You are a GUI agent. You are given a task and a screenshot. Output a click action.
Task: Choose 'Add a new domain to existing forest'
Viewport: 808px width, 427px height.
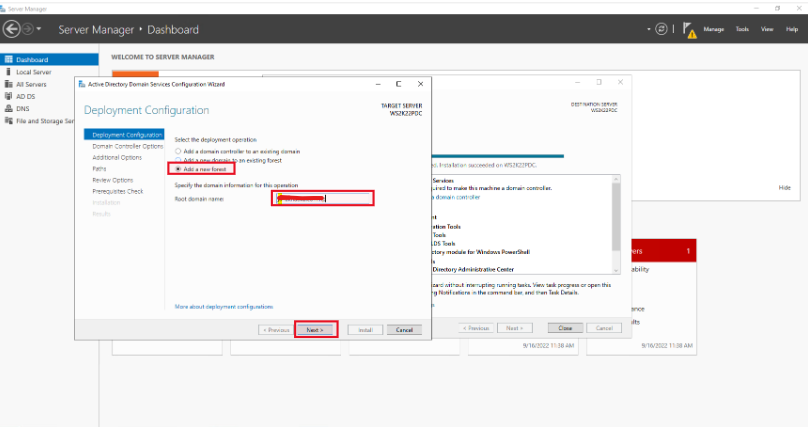(x=179, y=160)
